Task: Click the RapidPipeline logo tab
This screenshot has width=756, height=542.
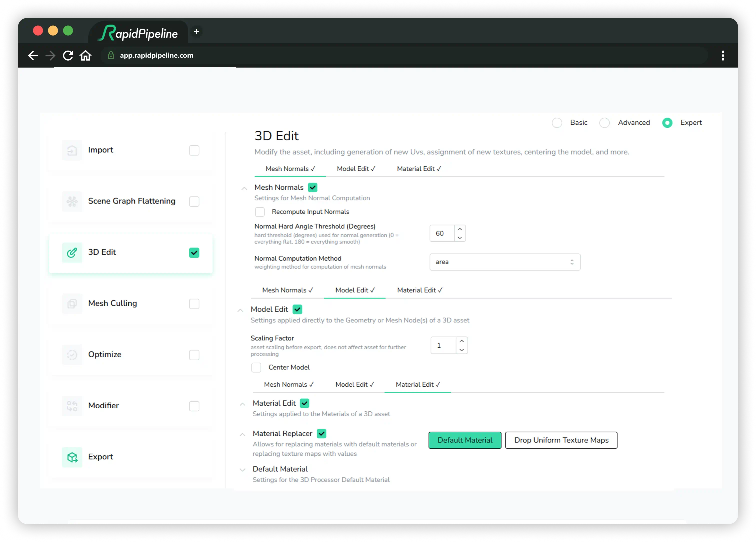Action: coord(138,33)
